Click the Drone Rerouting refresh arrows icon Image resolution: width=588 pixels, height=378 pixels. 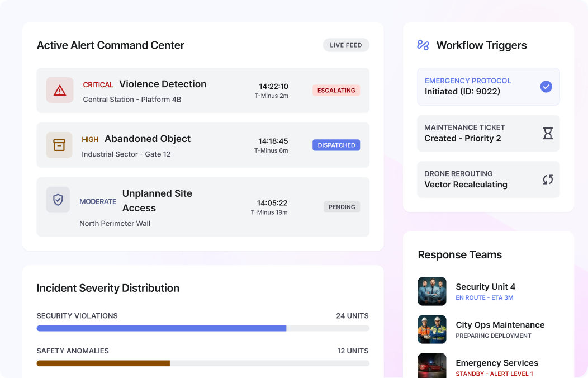click(x=546, y=179)
